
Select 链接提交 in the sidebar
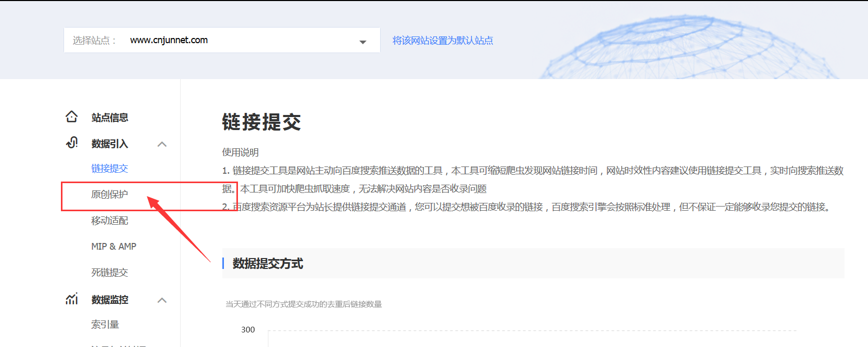(x=109, y=169)
